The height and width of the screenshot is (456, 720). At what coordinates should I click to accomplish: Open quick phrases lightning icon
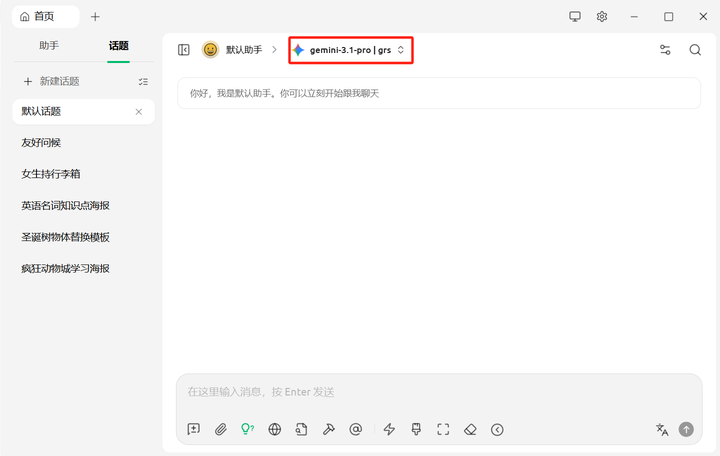point(390,429)
